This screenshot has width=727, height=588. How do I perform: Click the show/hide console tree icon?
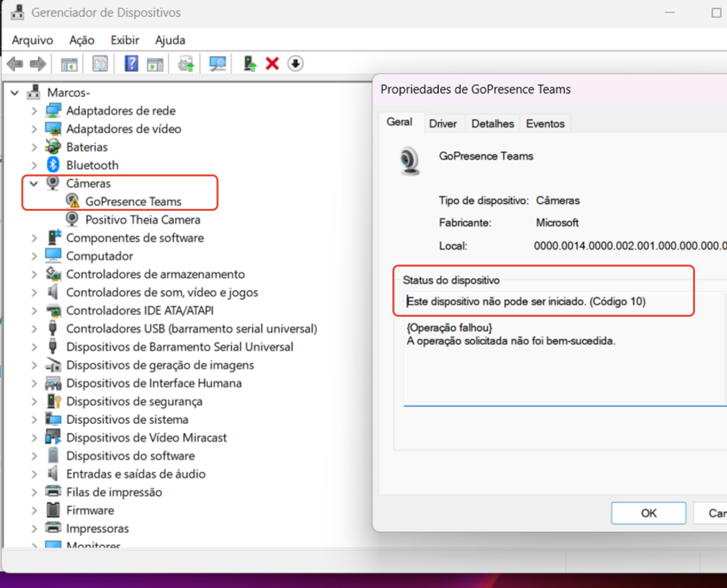(69, 64)
